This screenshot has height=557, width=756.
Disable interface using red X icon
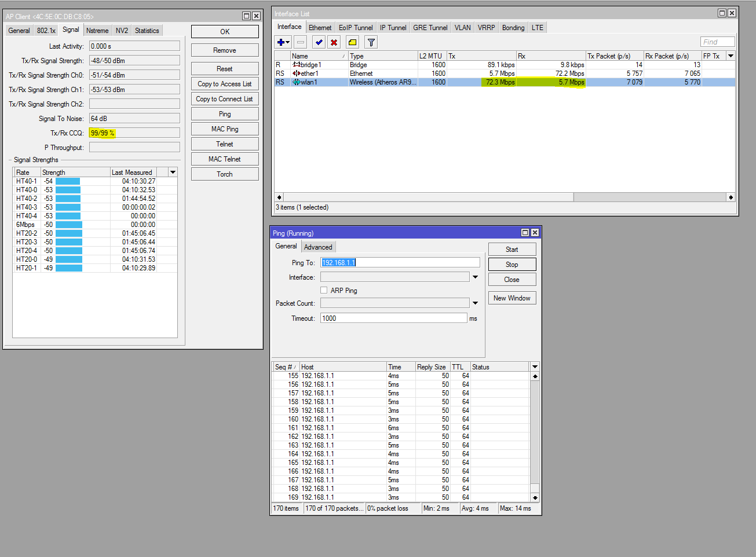(334, 42)
